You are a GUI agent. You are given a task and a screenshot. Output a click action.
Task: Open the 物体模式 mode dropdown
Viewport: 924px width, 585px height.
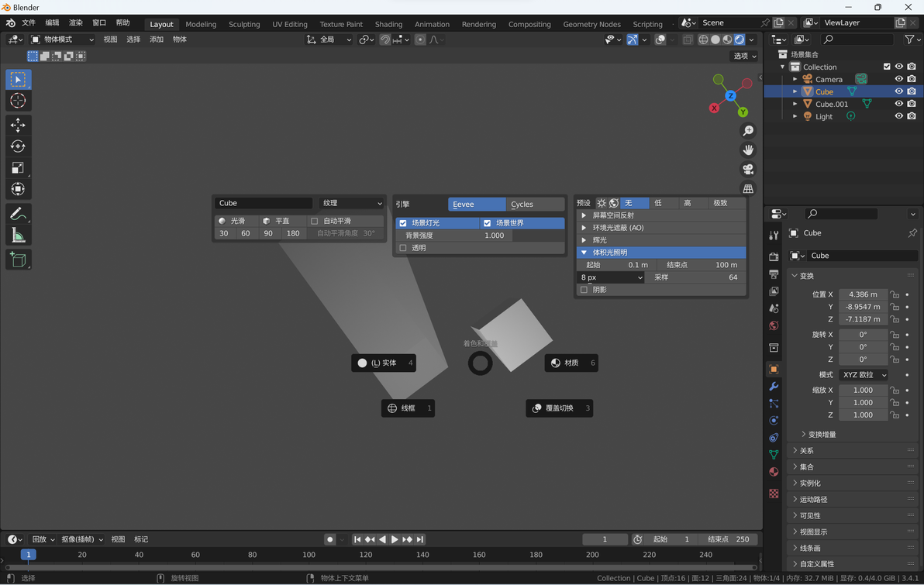pos(62,40)
